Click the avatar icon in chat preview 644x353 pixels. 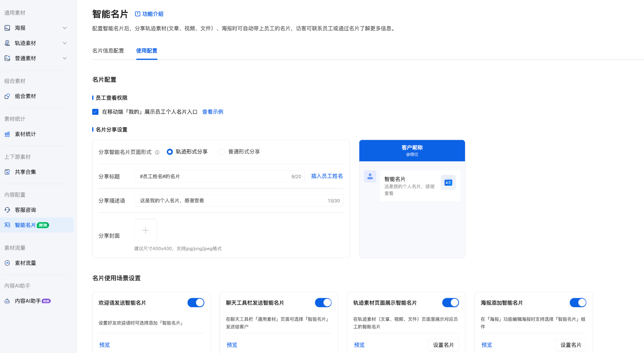click(x=370, y=176)
